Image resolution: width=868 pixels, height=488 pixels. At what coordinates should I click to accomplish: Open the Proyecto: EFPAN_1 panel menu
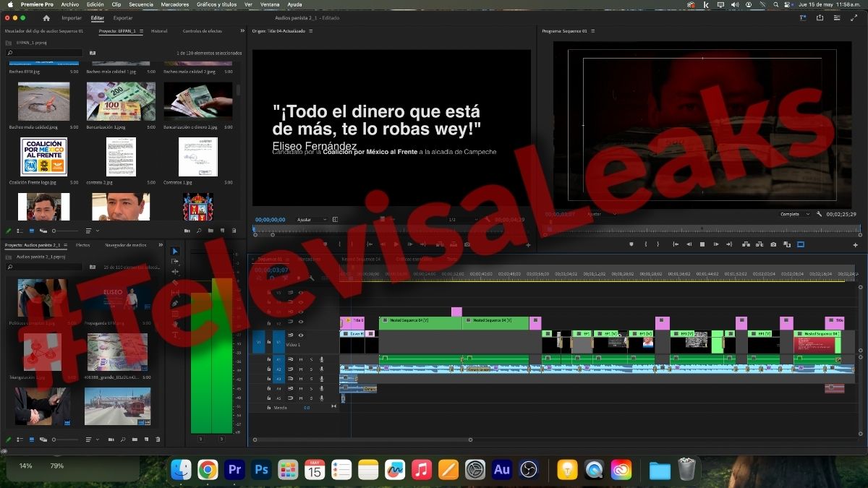[x=142, y=31]
